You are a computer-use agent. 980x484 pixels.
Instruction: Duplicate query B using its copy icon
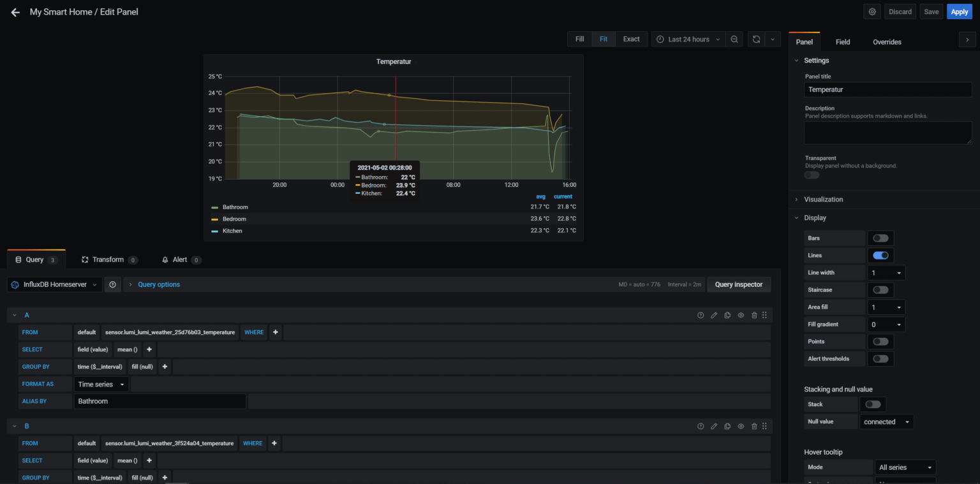[727, 426]
